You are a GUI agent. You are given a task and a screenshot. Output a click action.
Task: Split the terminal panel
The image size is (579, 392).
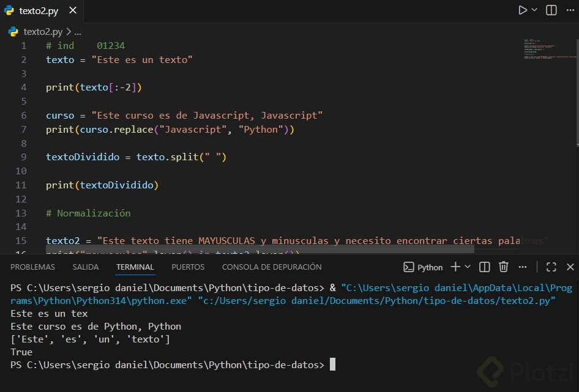[484, 267]
